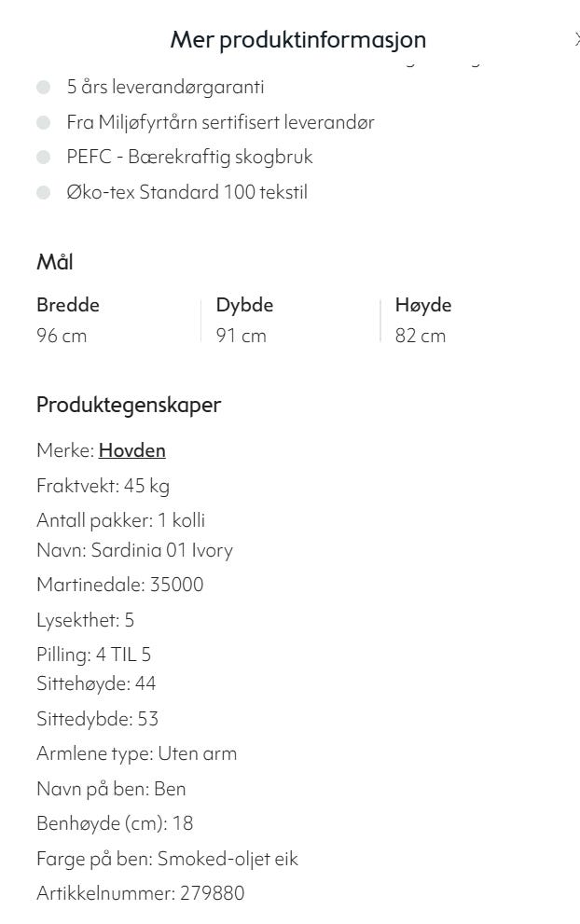Open the Hovden brand link

coord(132,450)
